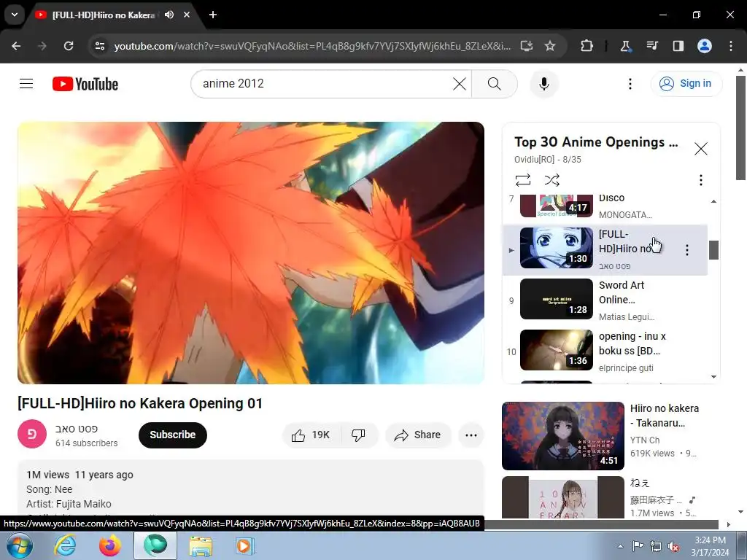Install app icon in address bar
The image size is (747, 560).
(x=527, y=46)
